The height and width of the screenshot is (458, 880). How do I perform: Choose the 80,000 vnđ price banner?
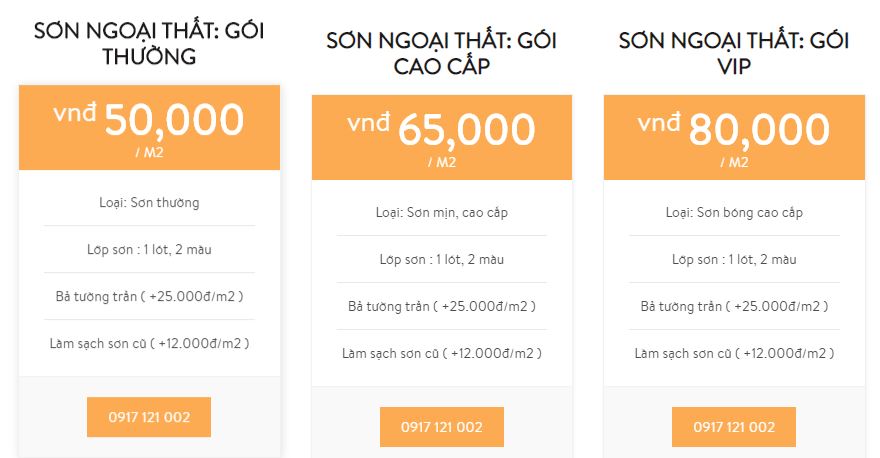[734, 137]
